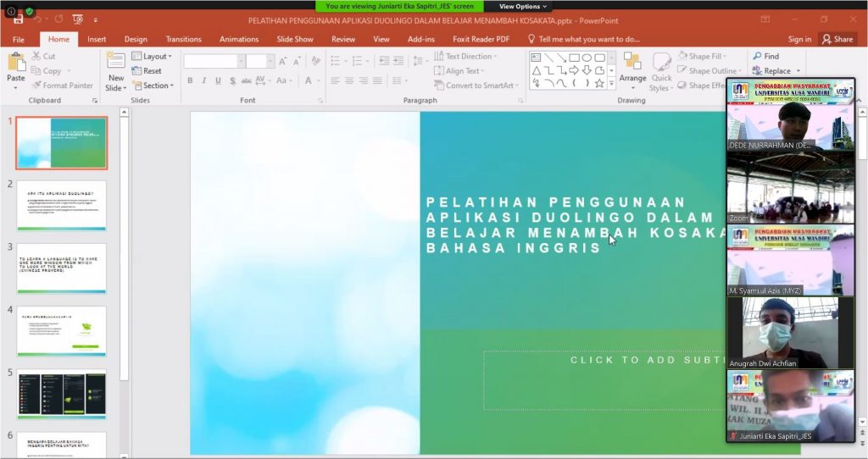
Task: Click the Paste icon in Clipboard group
Action: tap(16, 64)
